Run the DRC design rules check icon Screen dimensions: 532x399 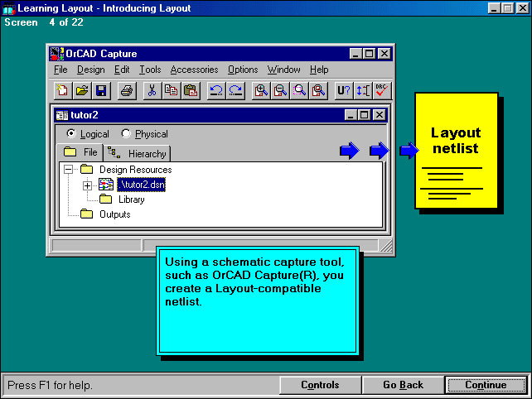click(x=383, y=91)
